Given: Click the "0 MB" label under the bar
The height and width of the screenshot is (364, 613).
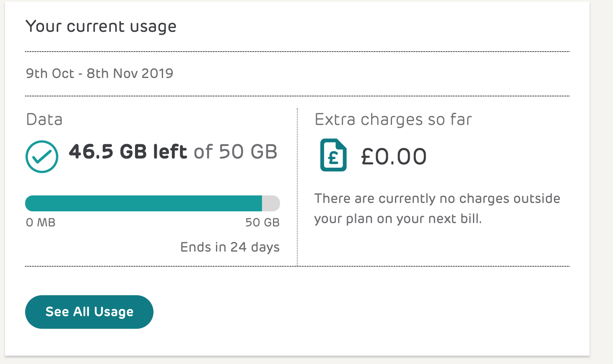Looking at the screenshot, I should click(x=41, y=222).
